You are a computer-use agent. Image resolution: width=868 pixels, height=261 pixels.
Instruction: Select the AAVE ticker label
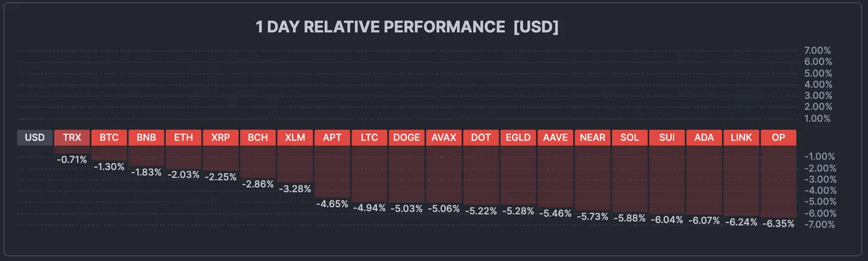556,138
